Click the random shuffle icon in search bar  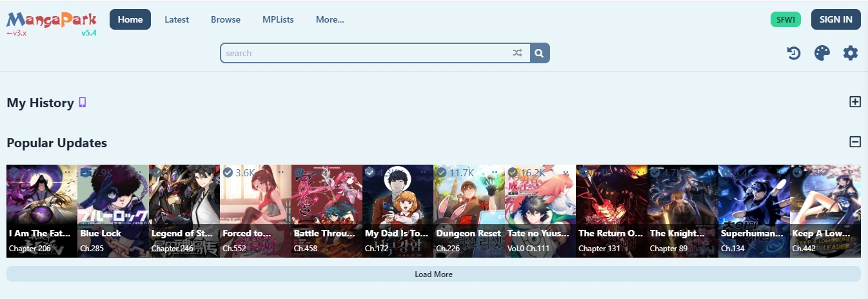(517, 53)
